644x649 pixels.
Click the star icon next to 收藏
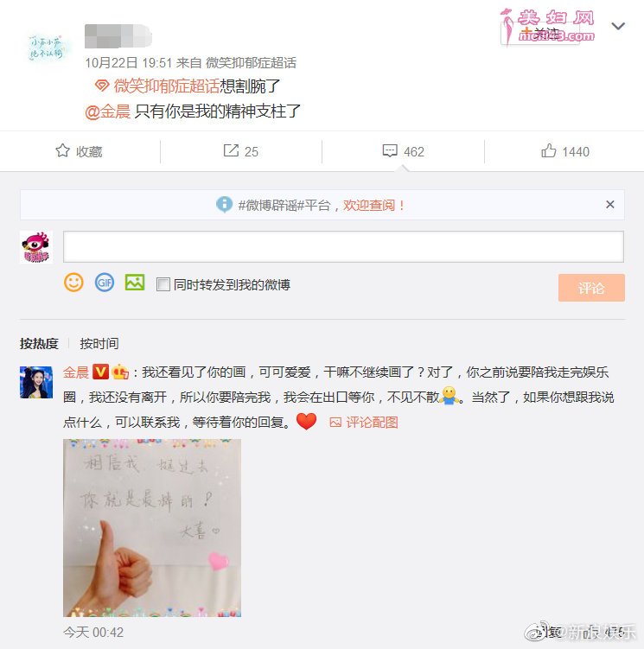pos(62,150)
